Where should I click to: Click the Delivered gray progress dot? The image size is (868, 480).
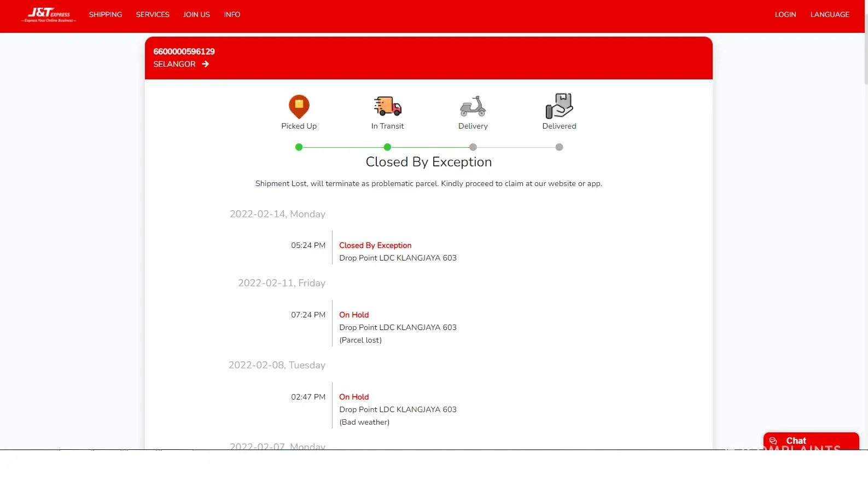(x=559, y=147)
